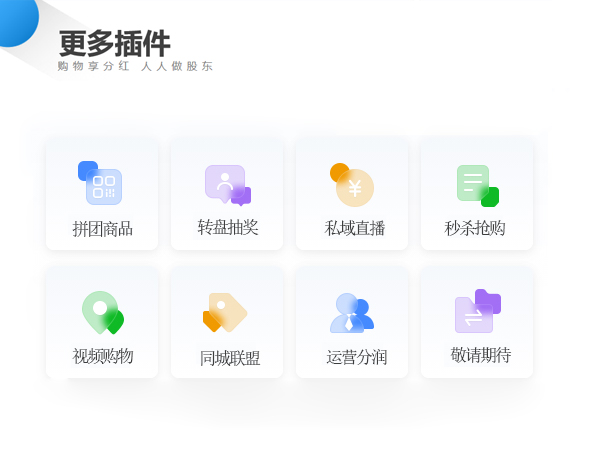Viewport: 592px width, 469px height.
Task: Open the 拼团商品 label text
Action: [x=102, y=229]
